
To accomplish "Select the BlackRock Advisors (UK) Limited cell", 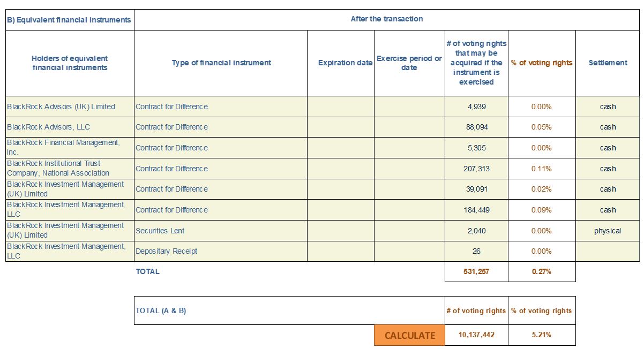I will click(x=70, y=107).
